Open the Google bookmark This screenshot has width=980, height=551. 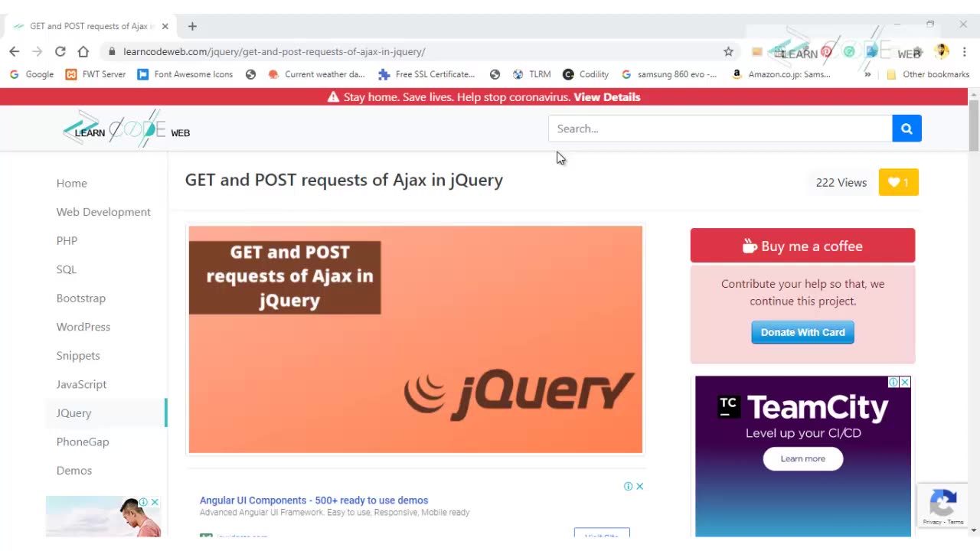coord(31,74)
